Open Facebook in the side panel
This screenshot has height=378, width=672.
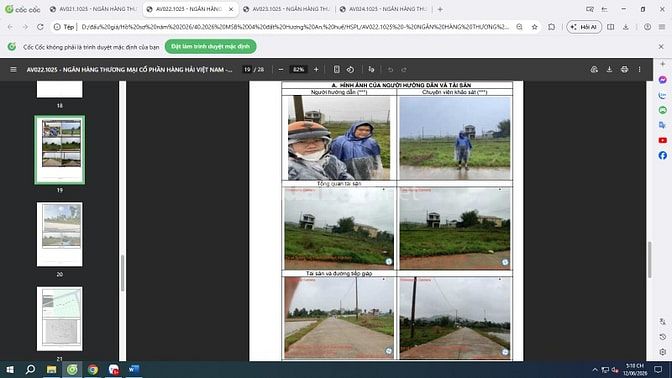click(663, 155)
